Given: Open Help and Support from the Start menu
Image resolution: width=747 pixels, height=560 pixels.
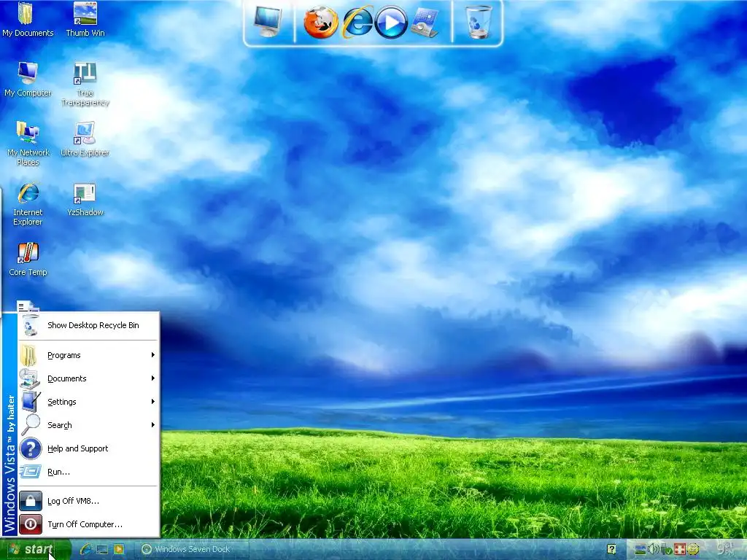Looking at the screenshot, I should (x=88, y=448).
